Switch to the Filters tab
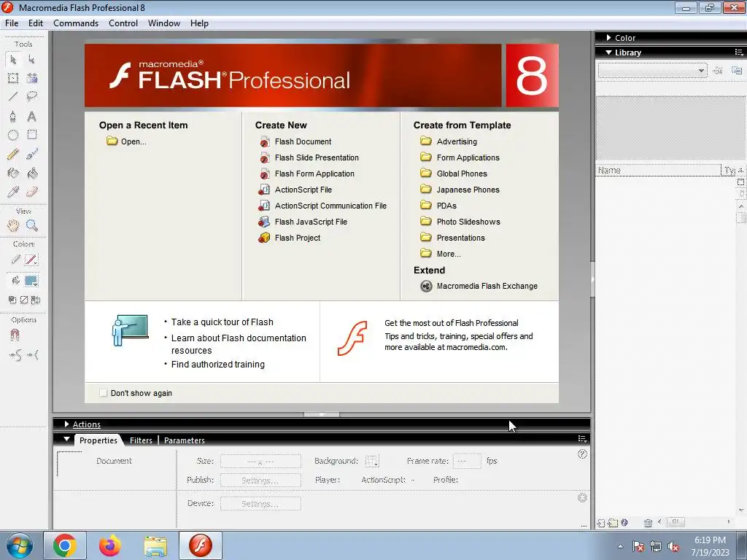 click(x=141, y=440)
